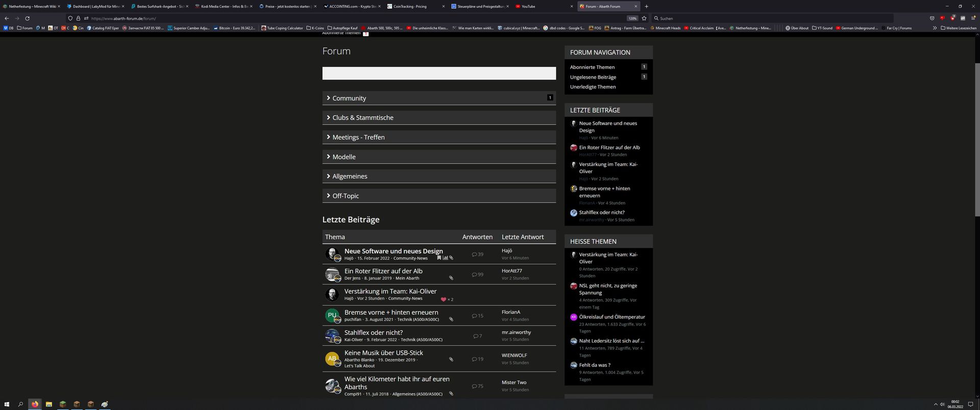
Task: Expand the Clubs & Stammtische section
Action: tap(362, 117)
